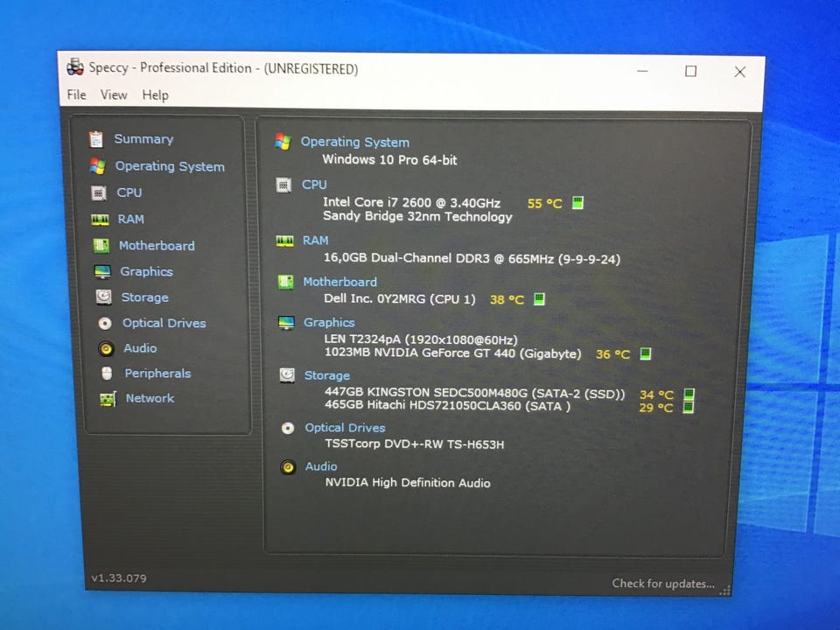
Task: Click the Intel Core i7 2600 @ 3.40GHz text
Action: coord(411,202)
